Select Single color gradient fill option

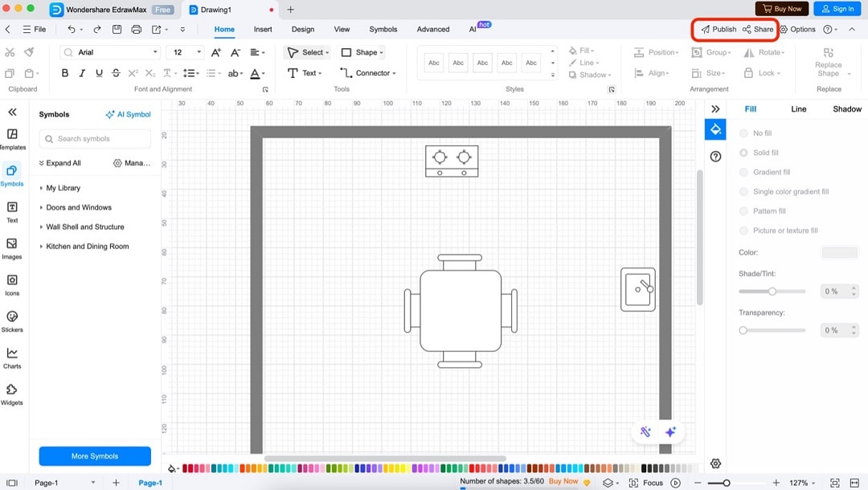[743, 191]
